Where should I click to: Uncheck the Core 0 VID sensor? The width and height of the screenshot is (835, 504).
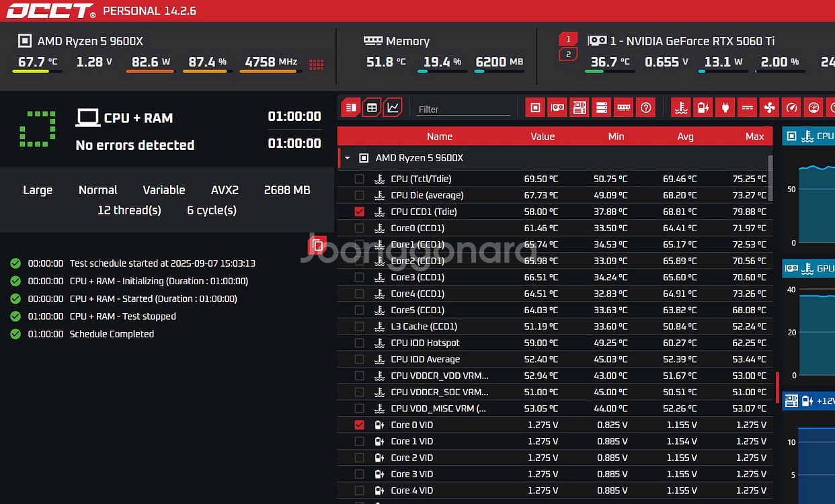point(360,425)
